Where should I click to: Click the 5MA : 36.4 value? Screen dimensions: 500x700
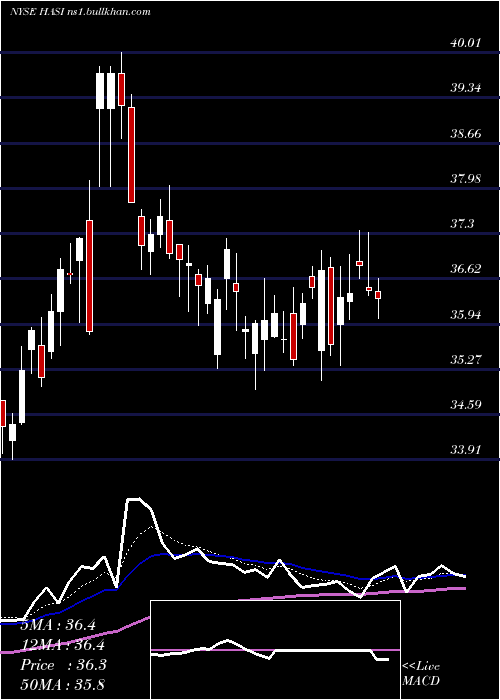(58, 625)
